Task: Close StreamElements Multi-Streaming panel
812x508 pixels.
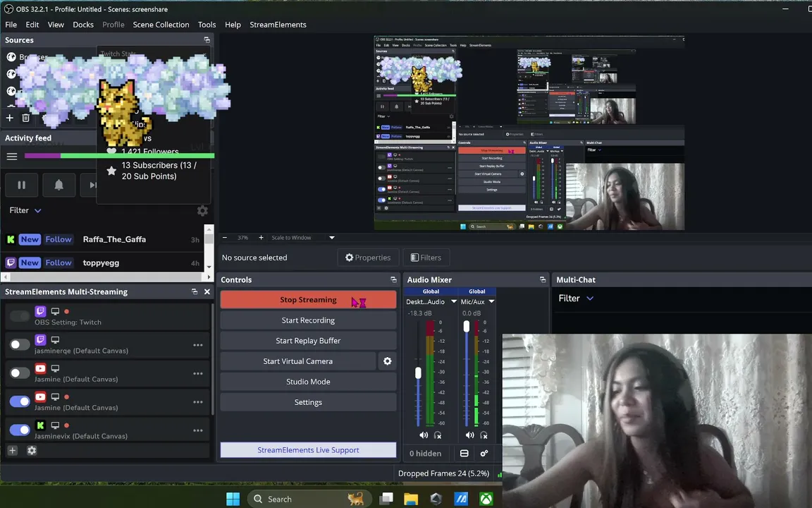Action: tap(207, 292)
